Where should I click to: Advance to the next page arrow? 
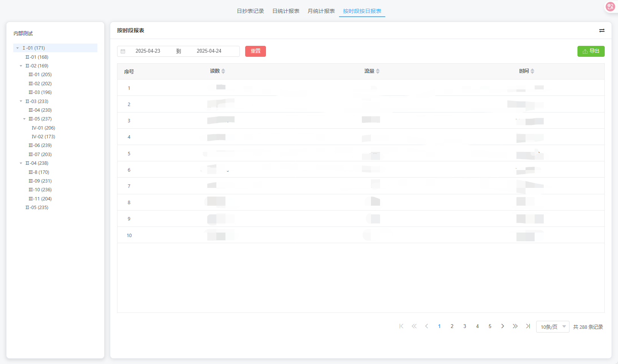click(502, 326)
